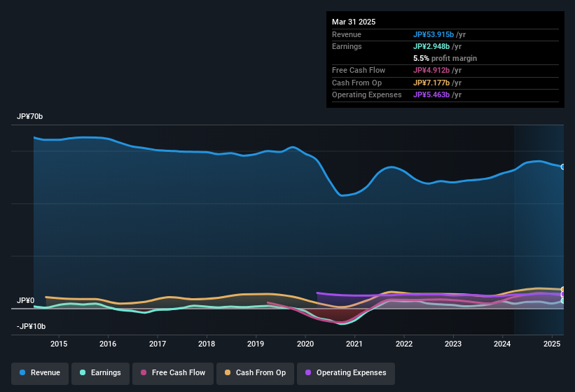Click the Revenue label in the tooltip
This screenshot has height=392, width=575.
click(347, 34)
